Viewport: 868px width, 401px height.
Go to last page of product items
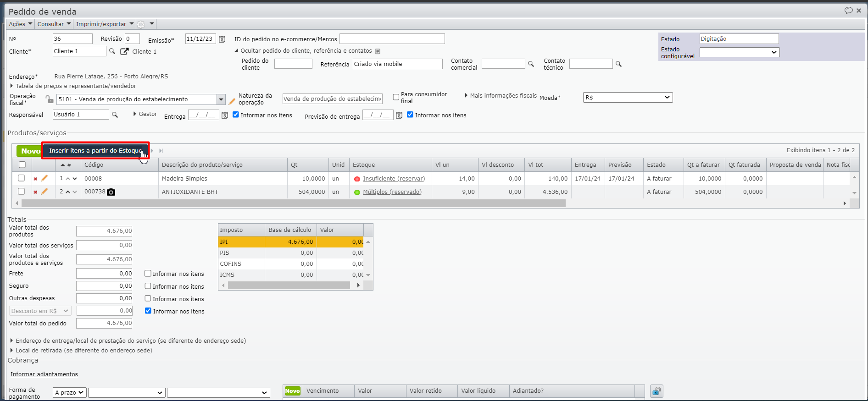[x=161, y=151]
